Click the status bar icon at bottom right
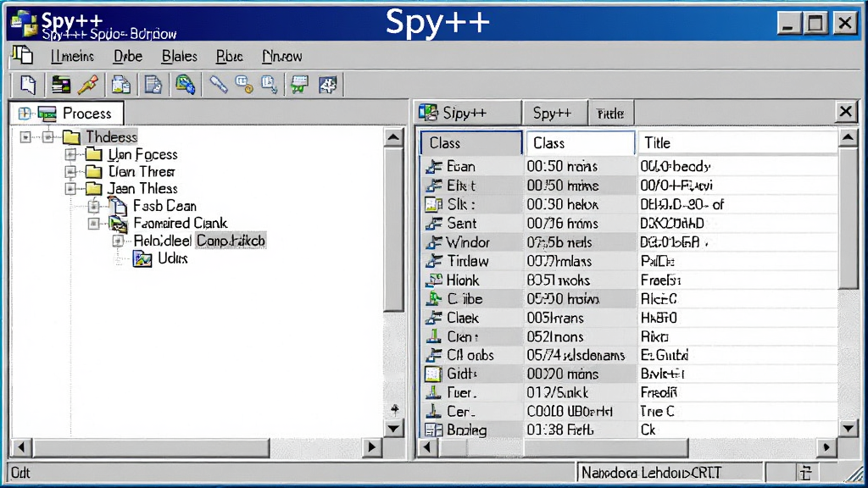This screenshot has width=868, height=488. (806, 473)
